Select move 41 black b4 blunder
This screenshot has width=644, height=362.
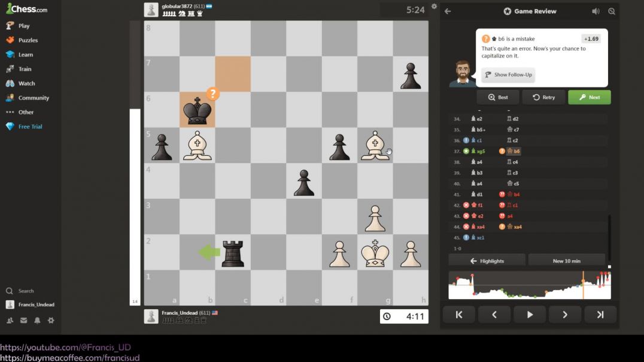tap(514, 194)
